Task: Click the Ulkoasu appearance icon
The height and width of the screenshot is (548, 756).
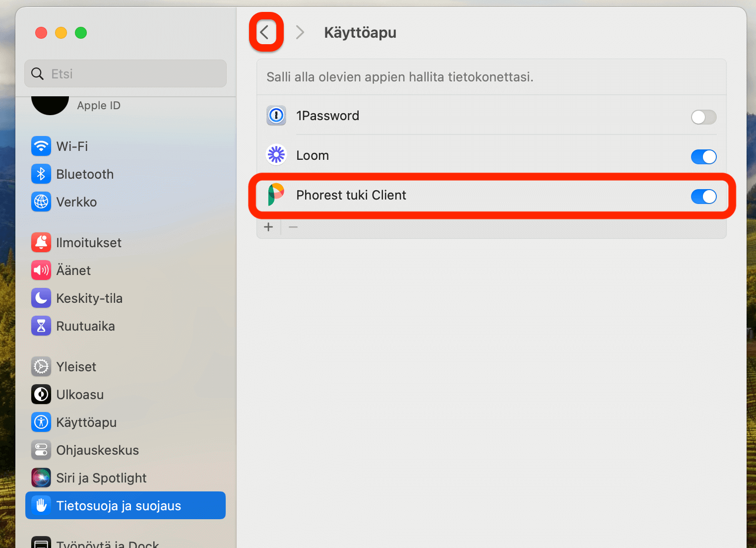Action: 41,394
